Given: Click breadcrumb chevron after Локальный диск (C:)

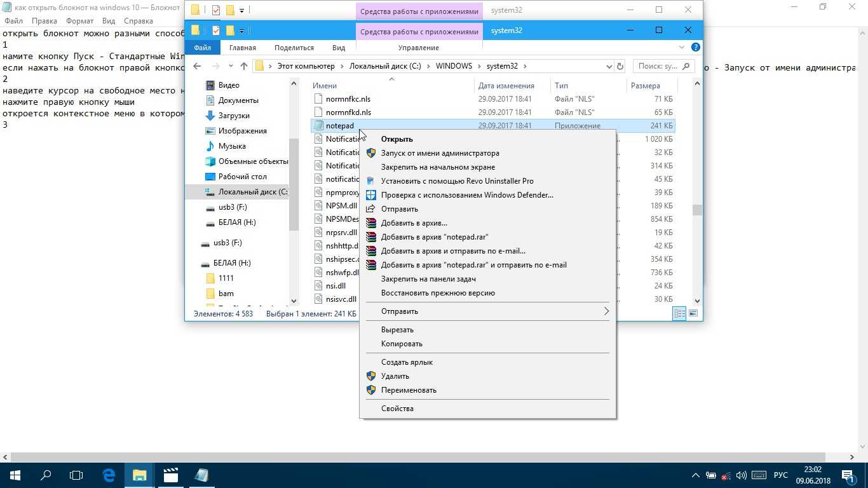Looking at the screenshot, I should (x=428, y=66).
